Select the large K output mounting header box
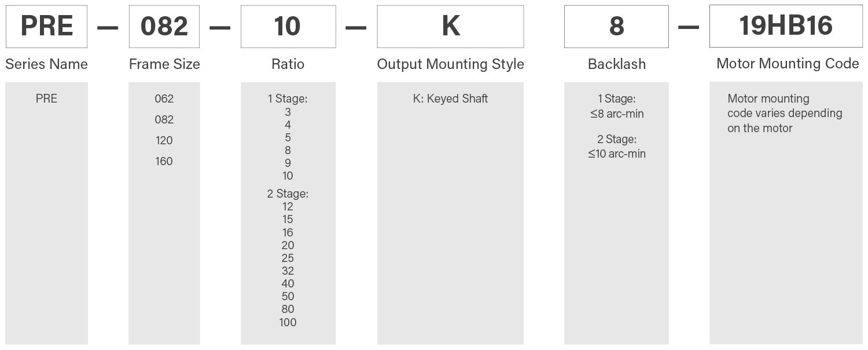Image resolution: width=868 pixels, height=350 pixels. coord(450,27)
